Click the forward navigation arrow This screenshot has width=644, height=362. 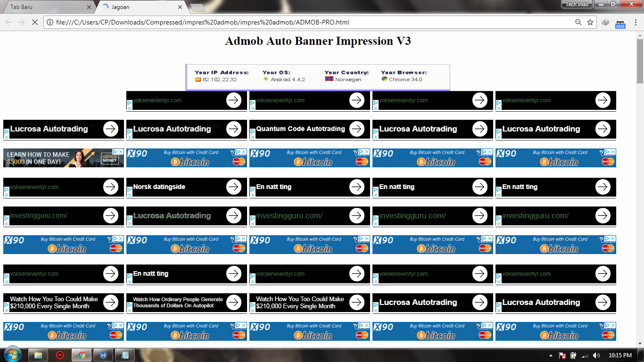21,22
